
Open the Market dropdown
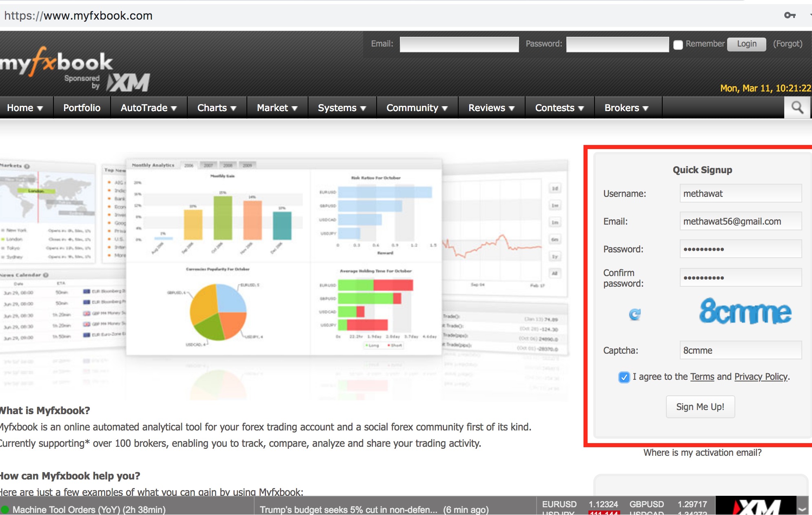click(x=277, y=108)
